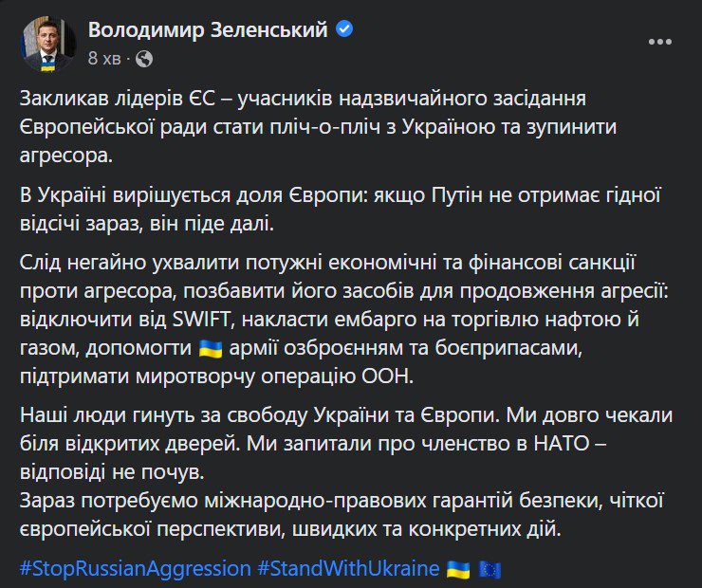Click the paragraph starting Закликав лідерів ЄС
The image size is (702, 588).
click(319, 127)
